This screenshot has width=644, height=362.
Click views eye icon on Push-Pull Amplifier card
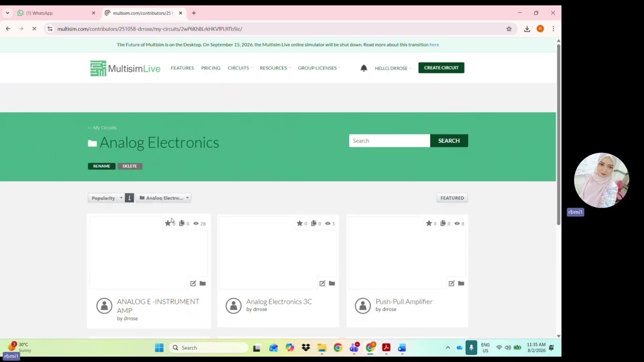[457, 223]
